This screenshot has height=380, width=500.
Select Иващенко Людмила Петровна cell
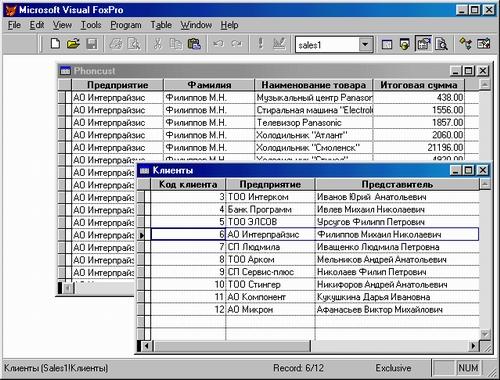pyautogui.click(x=397, y=247)
